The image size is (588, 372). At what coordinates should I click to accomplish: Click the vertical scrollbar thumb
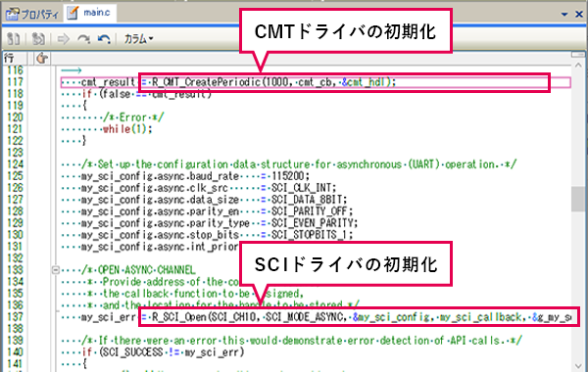[578, 199]
